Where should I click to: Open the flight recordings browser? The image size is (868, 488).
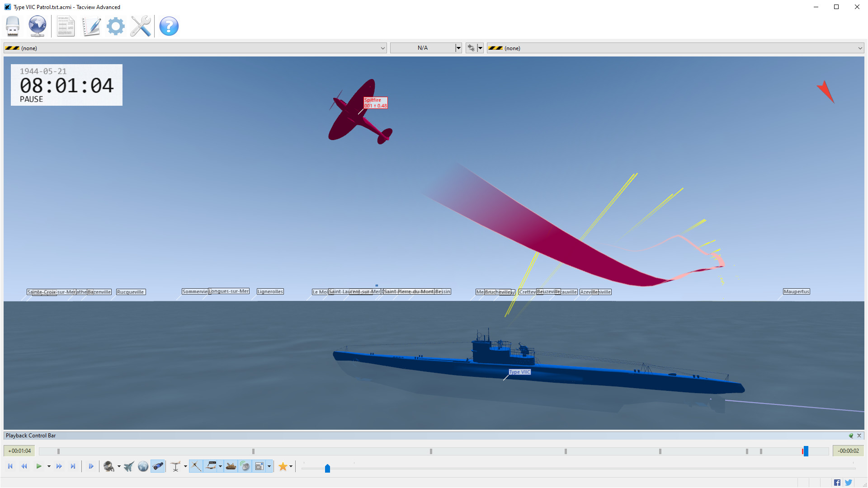coord(12,26)
